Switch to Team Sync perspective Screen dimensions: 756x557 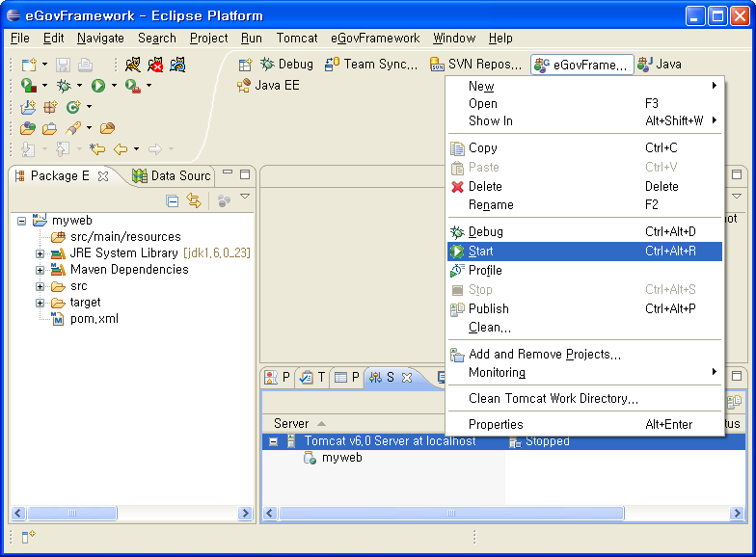pos(370,64)
